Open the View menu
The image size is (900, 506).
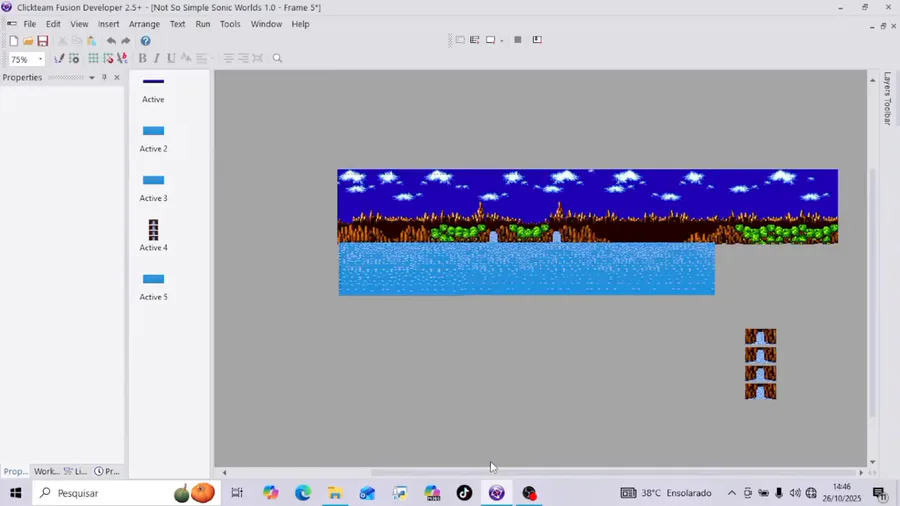[x=79, y=24]
